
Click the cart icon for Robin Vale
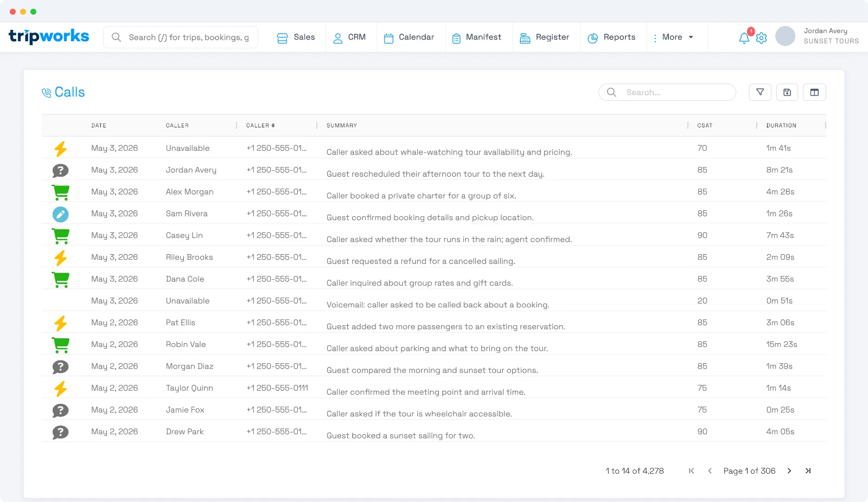click(x=61, y=345)
